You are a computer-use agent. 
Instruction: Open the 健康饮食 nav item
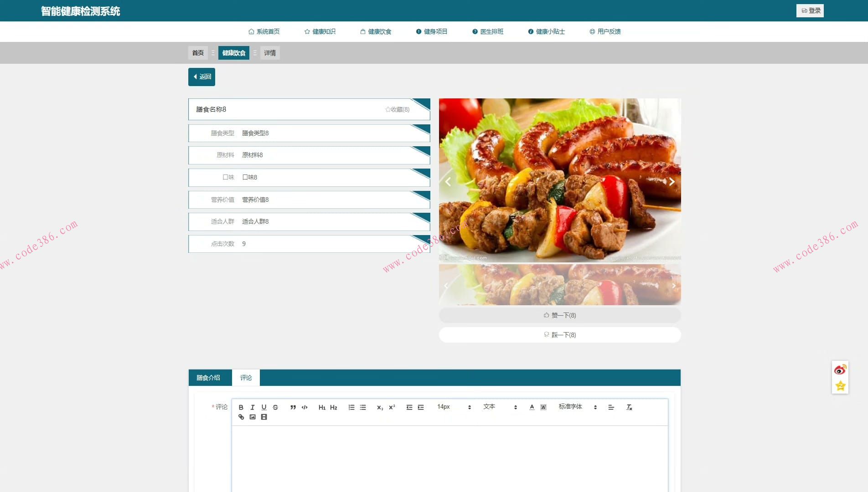376,31
